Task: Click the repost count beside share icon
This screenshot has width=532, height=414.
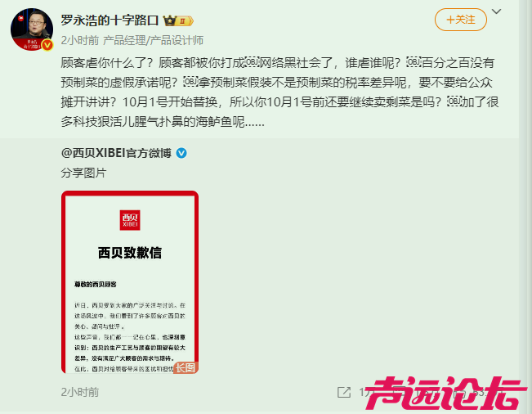Action: pyautogui.click(x=366, y=392)
